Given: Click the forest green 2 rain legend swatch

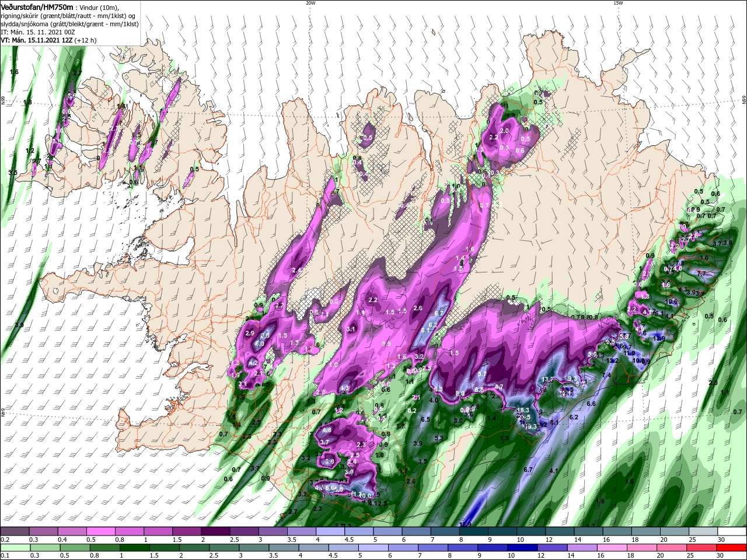Looking at the screenshot, I should pos(195,548).
